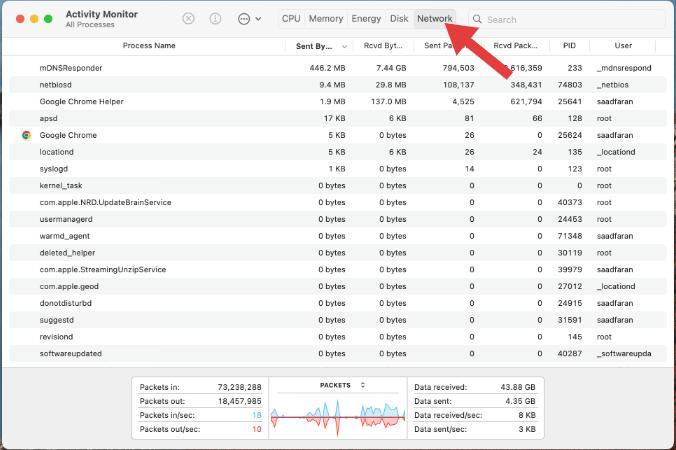Click the Packets in total 73,238,288
Image resolution: width=676 pixels, height=450 pixels.
[x=239, y=387]
